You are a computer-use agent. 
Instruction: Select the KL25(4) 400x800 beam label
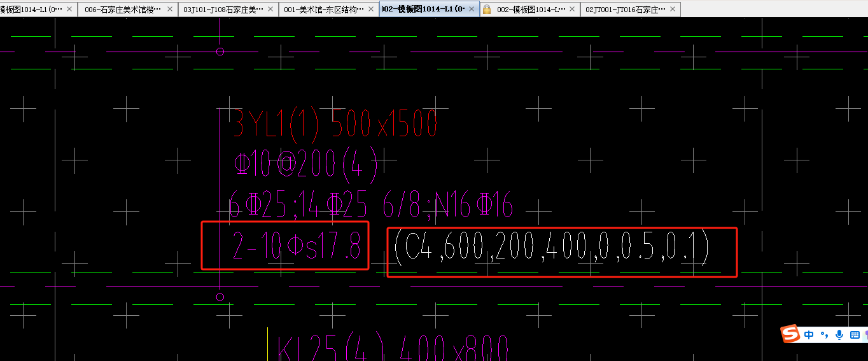[x=393, y=348]
